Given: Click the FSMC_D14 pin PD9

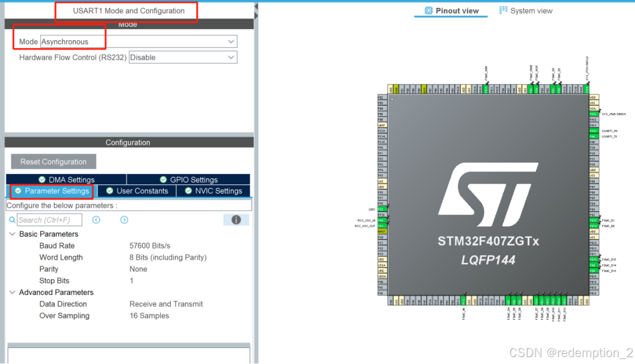Looking at the screenshot, I should tap(594, 265).
